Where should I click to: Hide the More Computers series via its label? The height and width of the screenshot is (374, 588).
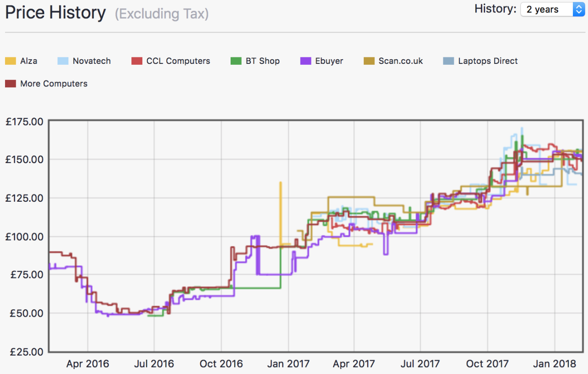[x=54, y=84]
